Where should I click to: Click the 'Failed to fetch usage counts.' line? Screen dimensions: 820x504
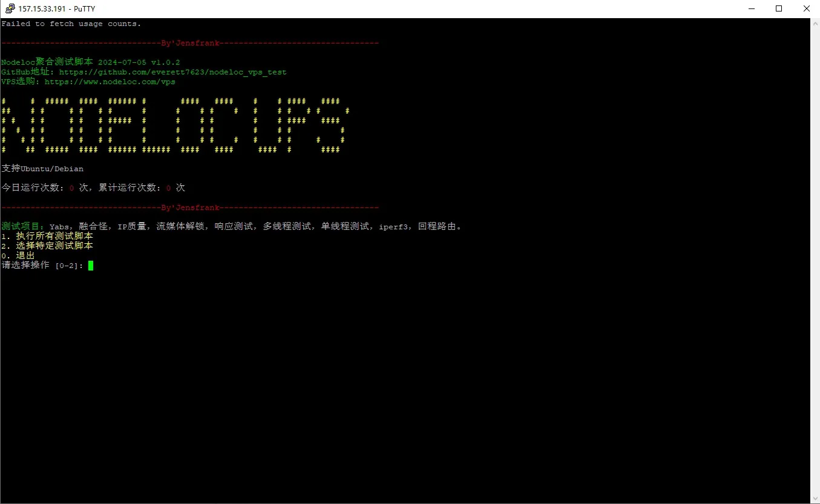coord(71,24)
